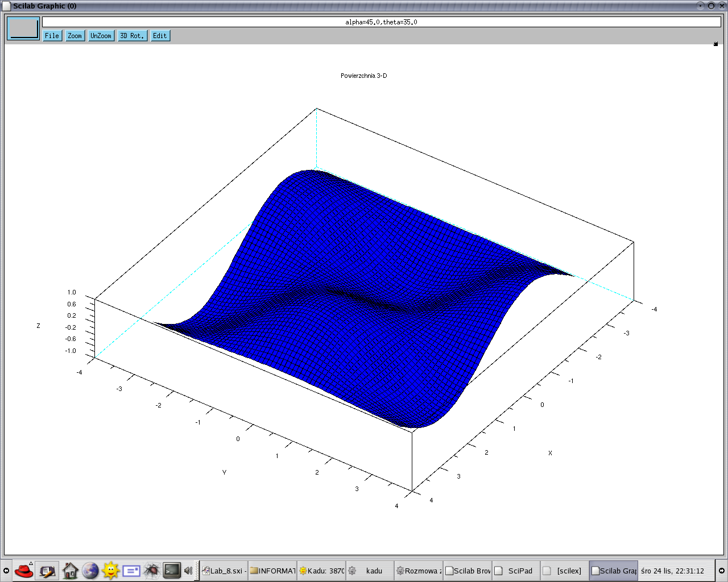The width and height of the screenshot is (728, 582).
Task: Switch to the SciPad window
Action: point(517,571)
